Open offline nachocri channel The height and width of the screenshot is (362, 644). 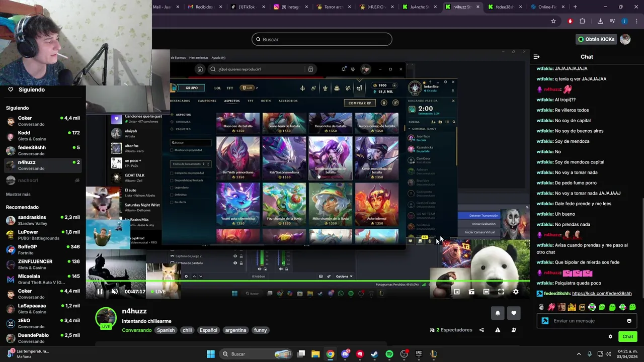43,180
